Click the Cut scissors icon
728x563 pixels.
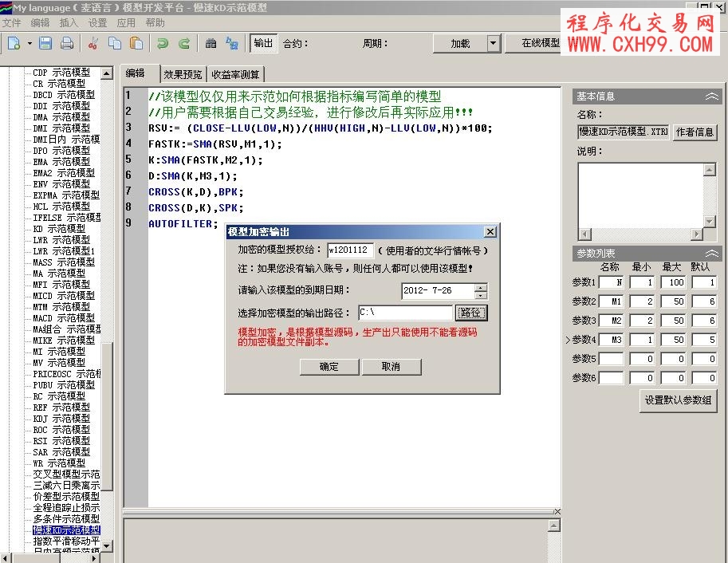coord(93,43)
